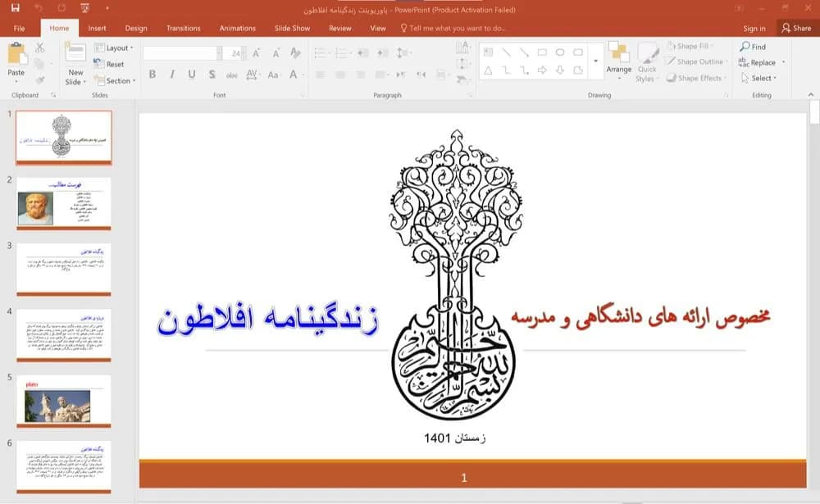The width and height of the screenshot is (820, 504).
Task: Reset the slide formatting
Action: 109,64
